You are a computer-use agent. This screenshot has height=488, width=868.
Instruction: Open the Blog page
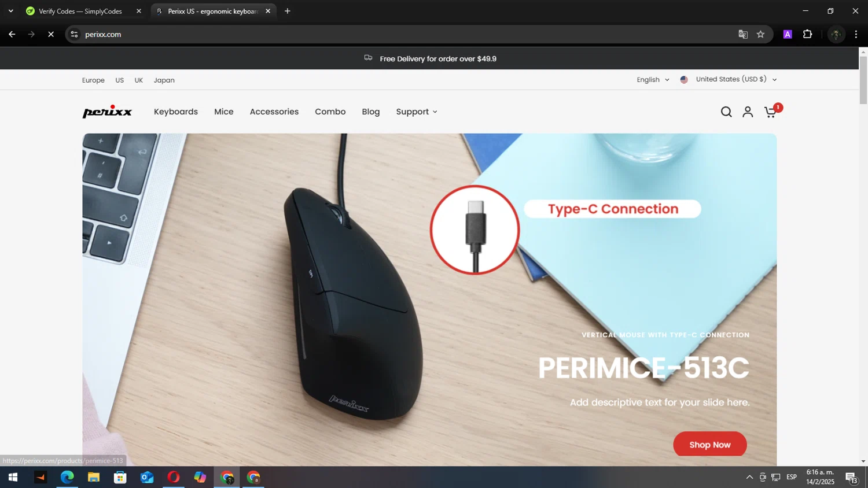point(371,112)
